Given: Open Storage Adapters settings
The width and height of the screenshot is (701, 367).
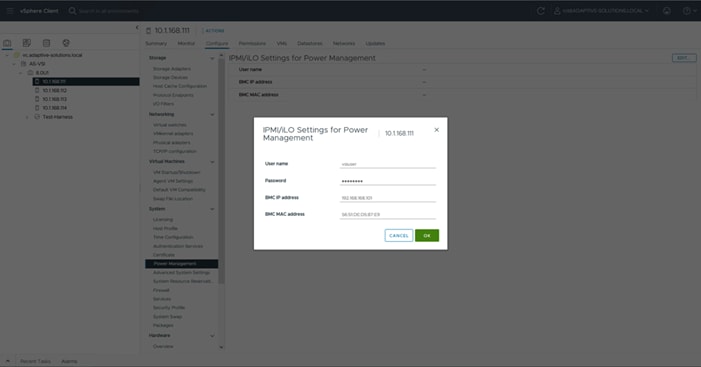Looking at the screenshot, I should tap(172, 69).
